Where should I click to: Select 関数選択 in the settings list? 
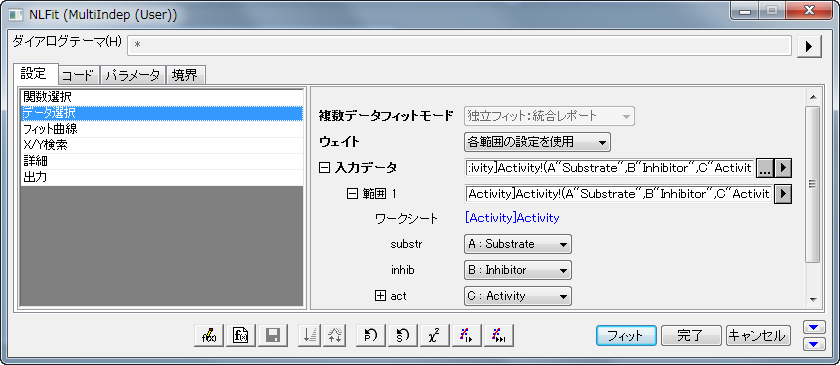point(162,98)
